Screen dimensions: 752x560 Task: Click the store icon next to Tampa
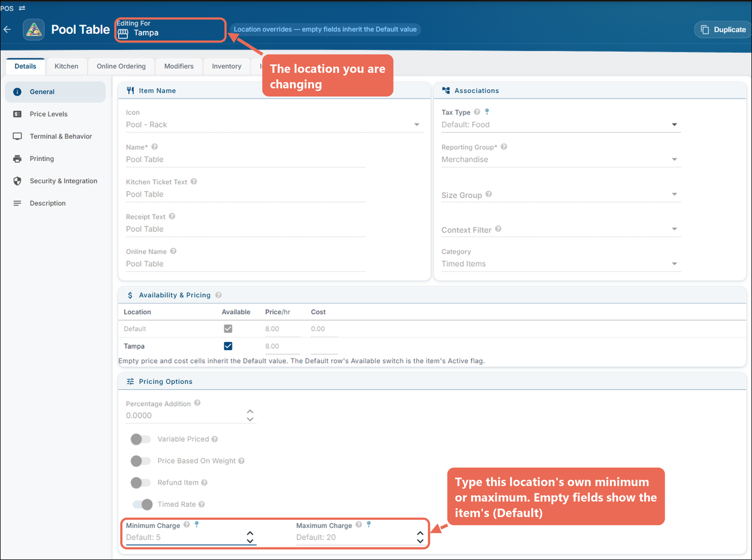[124, 34]
